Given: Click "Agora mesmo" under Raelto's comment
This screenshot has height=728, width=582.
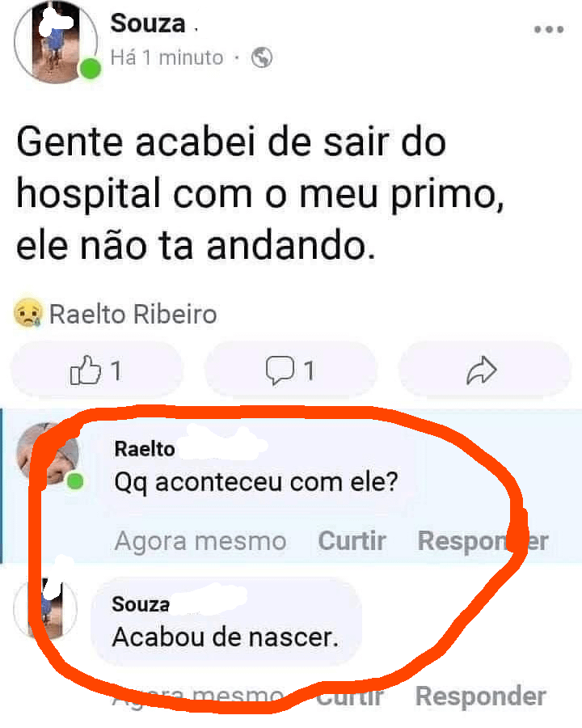Looking at the screenshot, I should [200, 540].
